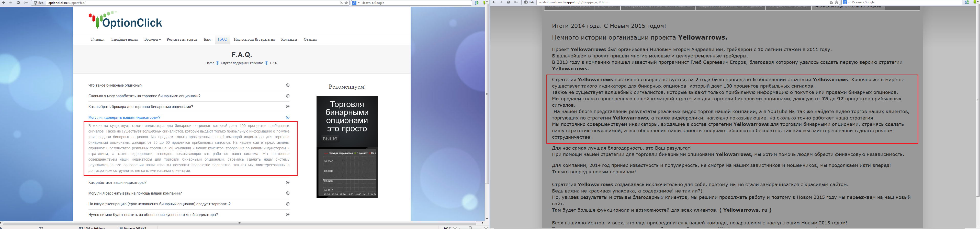The image size is (980, 229).
Task: Open question 'Могу ли я рассчитывать на помощь...'
Action: tap(135, 193)
